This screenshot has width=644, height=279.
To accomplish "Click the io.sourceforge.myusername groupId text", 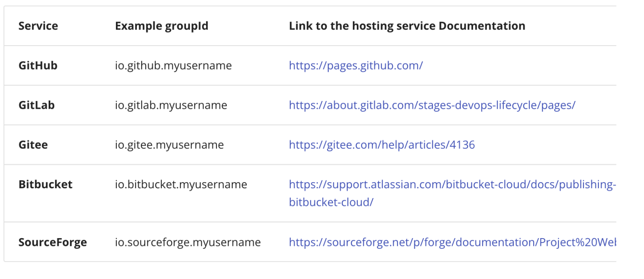I will click(x=188, y=242).
